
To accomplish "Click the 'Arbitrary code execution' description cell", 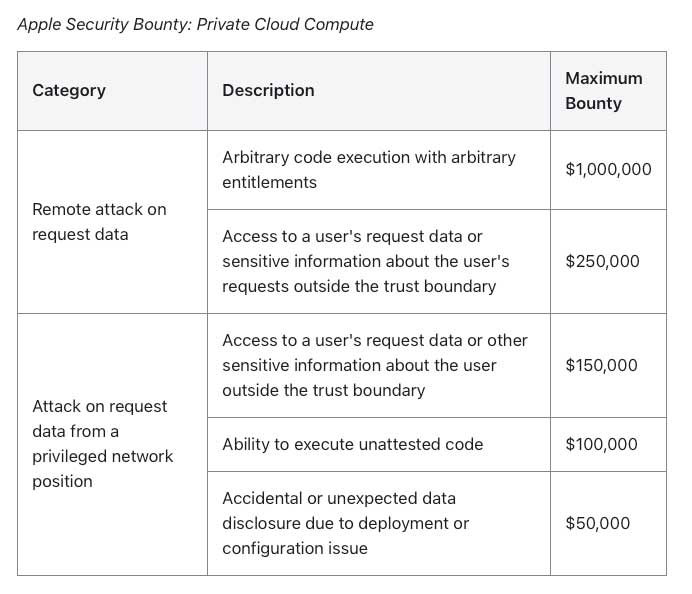I will [x=369, y=170].
